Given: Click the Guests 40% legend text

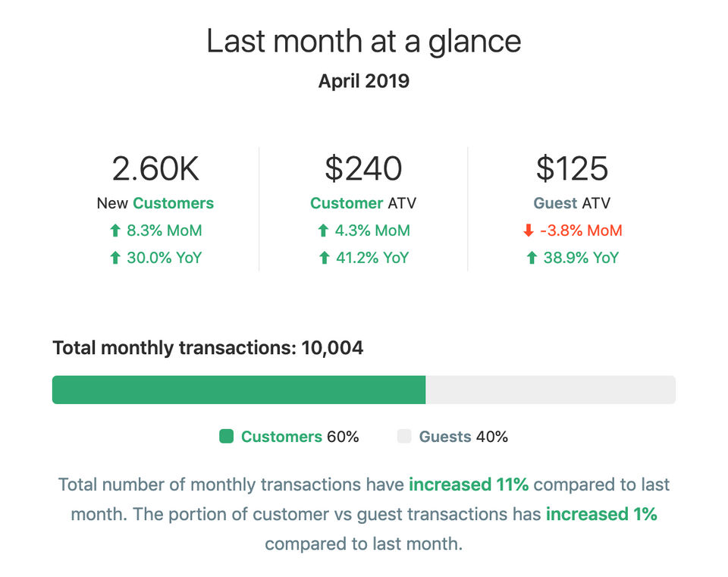Looking at the screenshot, I should click(463, 437).
